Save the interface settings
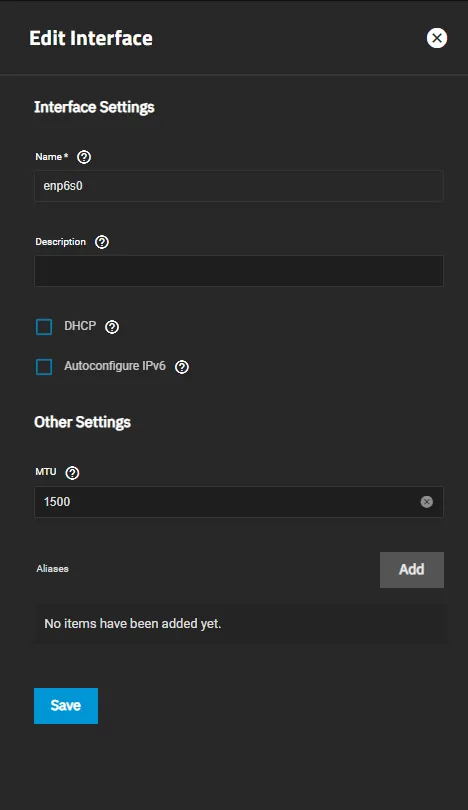 (66, 706)
